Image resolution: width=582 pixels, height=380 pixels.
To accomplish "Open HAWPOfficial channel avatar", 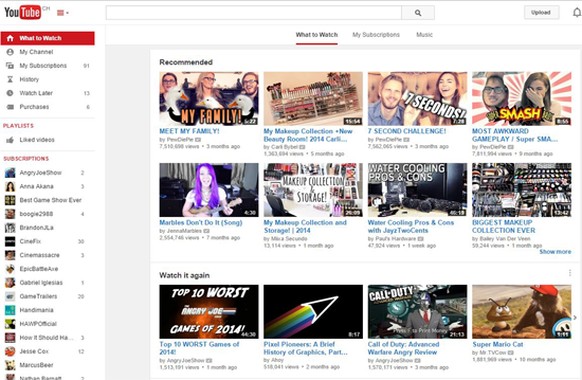I will (10, 324).
